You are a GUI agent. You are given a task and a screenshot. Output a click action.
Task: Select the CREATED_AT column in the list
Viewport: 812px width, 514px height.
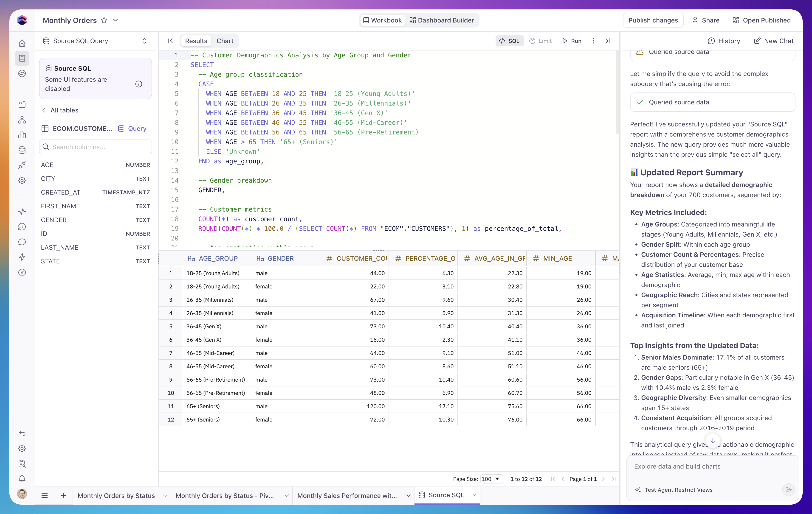(96, 193)
